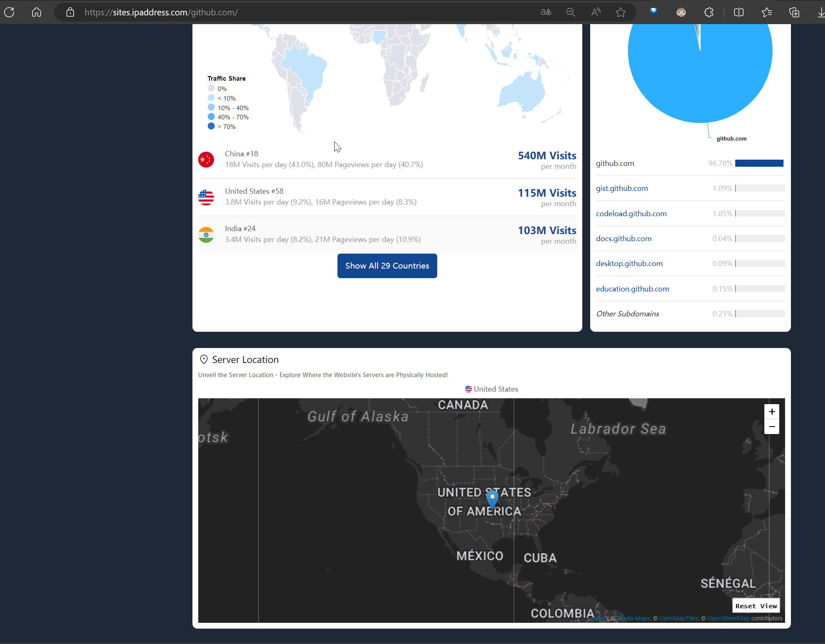Open Split Screen view

pyautogui.click(x=739, y=12)
